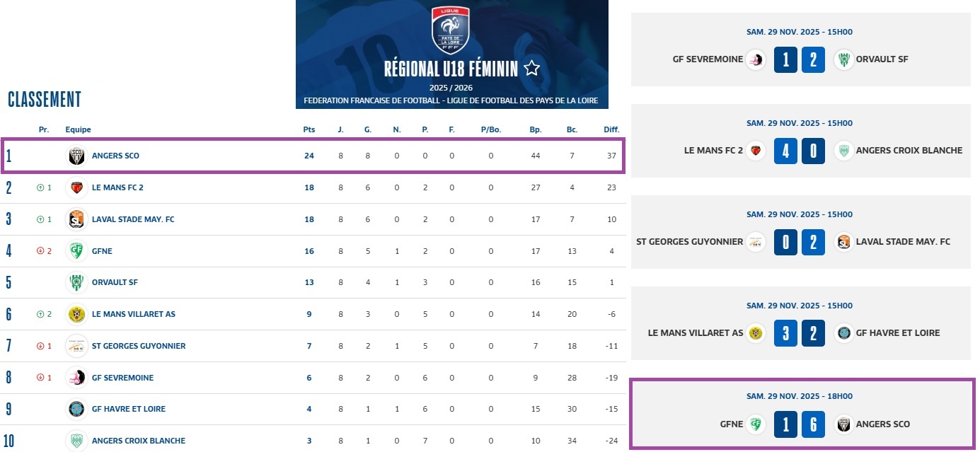Click the GFNE crest in the standings table
The height and width of the screenshot is (452, 980).
[76, 251]
